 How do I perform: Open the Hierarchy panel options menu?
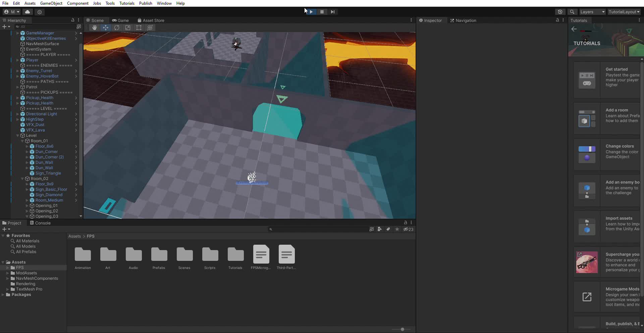pos(78,20)
